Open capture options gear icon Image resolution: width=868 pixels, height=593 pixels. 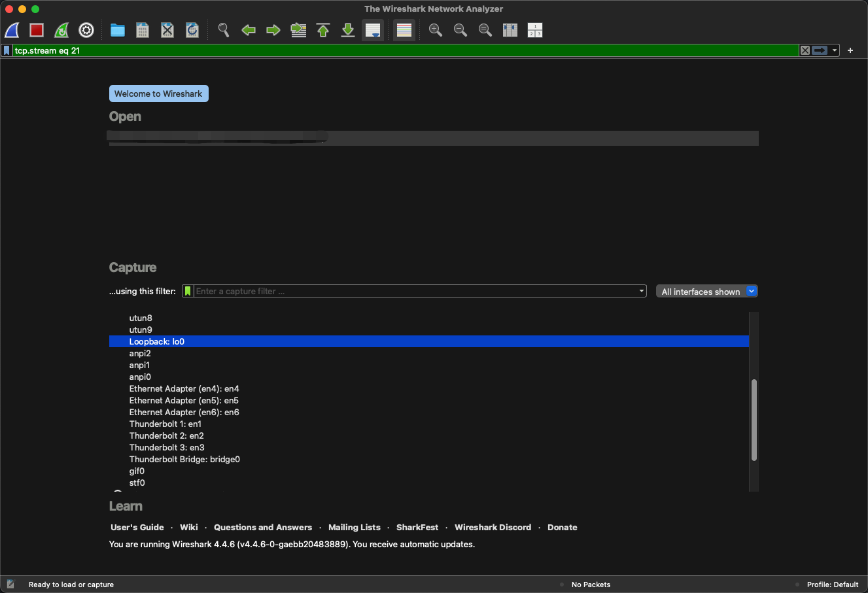86,30
